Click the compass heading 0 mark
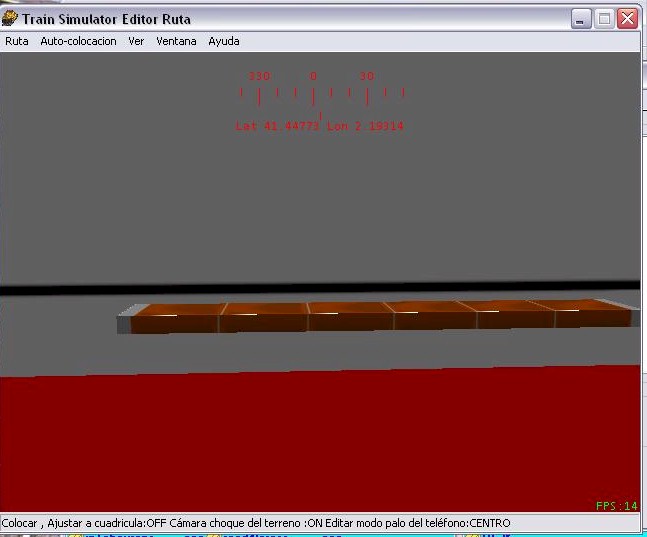This screenshot has height=537, width=647. tap(313, 76)
